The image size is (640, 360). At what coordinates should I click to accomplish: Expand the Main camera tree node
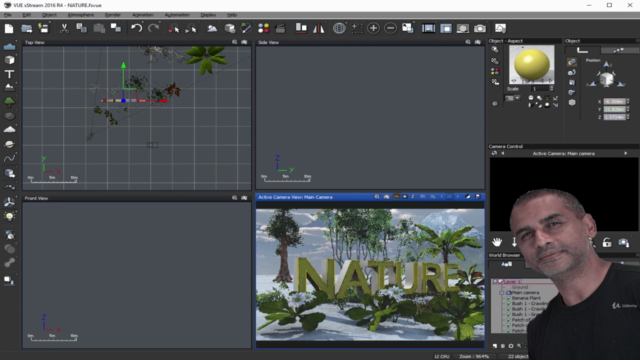pyautogui.click(x=502, y=293)
